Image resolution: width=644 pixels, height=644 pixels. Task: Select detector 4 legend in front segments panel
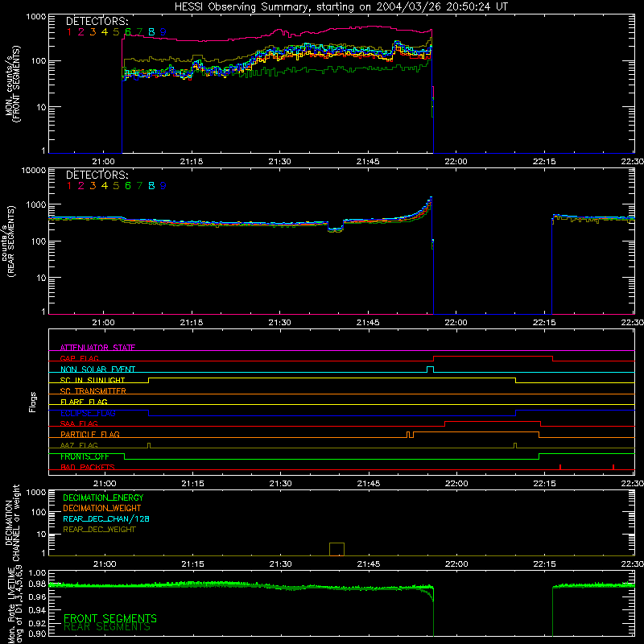(105, 32)
